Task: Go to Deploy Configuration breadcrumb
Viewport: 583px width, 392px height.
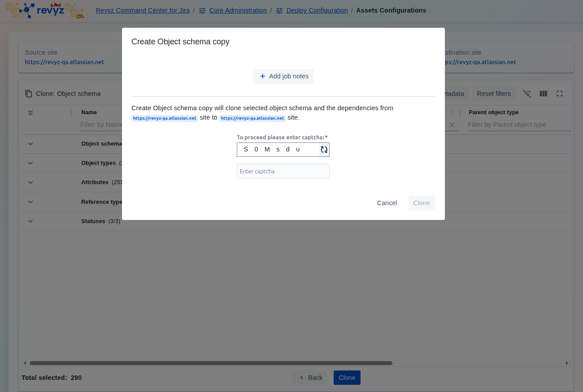Action: coord(317,10)
